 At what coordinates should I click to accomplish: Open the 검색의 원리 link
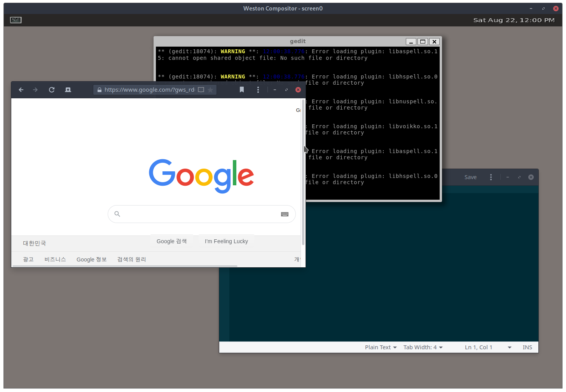click(x=132, y=260)
